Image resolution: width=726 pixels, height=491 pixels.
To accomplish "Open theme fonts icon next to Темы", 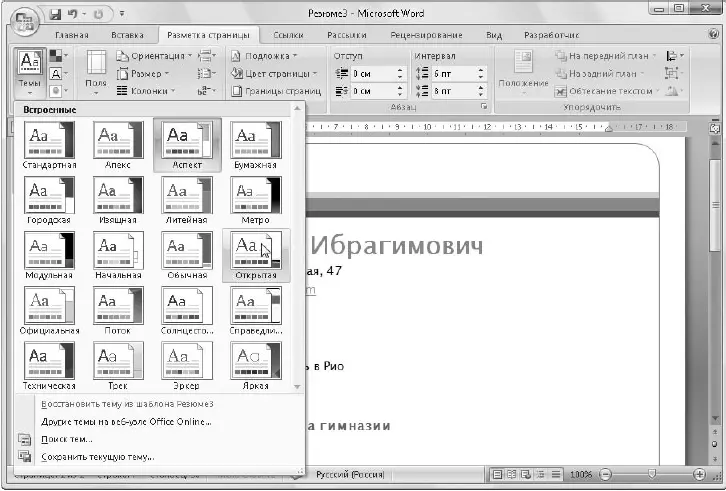I will [x=58, y=74].
